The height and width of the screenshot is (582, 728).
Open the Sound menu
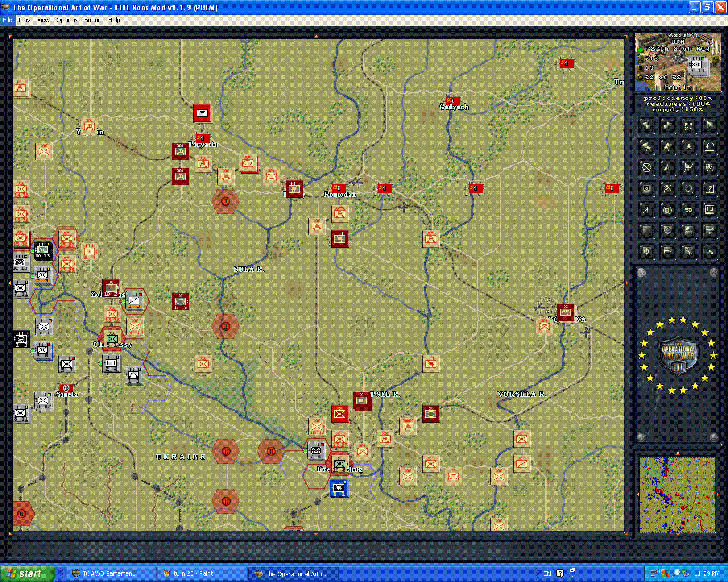pyautogui.click(x=93, y=20)
